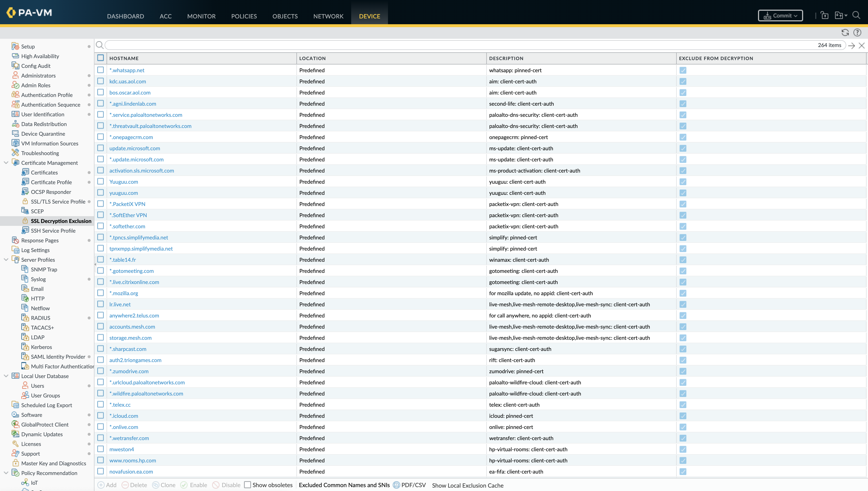
Task: Toggle exclude from decryption for *.icloud.com
Action: (683, 416)
